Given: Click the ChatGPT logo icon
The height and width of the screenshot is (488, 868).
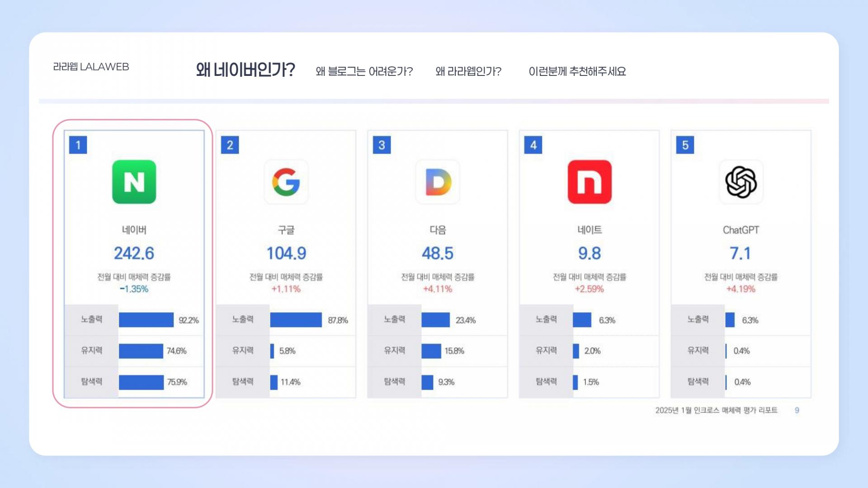Looking at the screenshot, I should coord(741,182).
